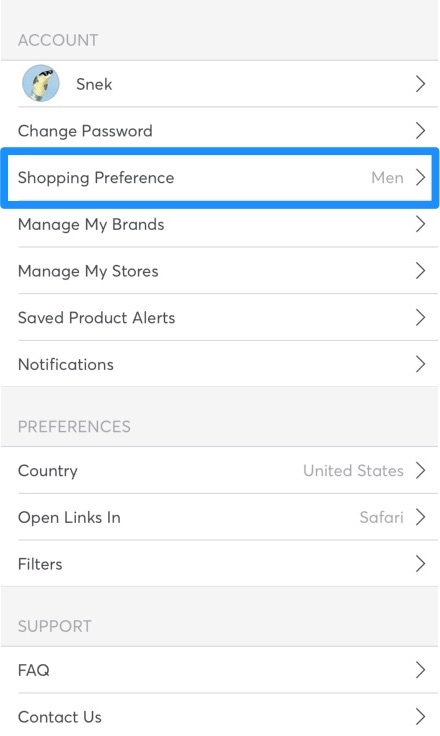The image size is (440, 736).
Task: Open Manage My Brands
Action: point(220,224)
